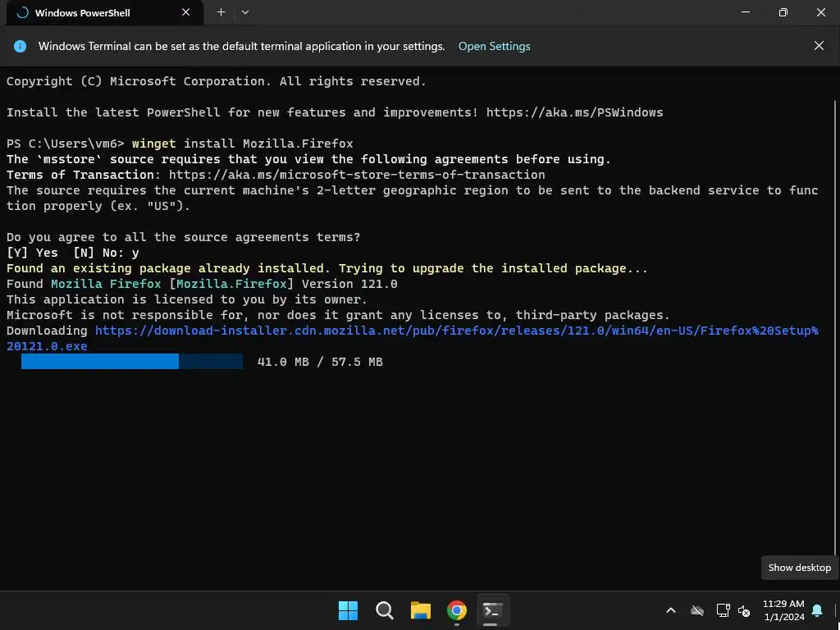Open taskbar Search
Screen dimensions: 840x630
pyautogui.click(x=384, y=610)
